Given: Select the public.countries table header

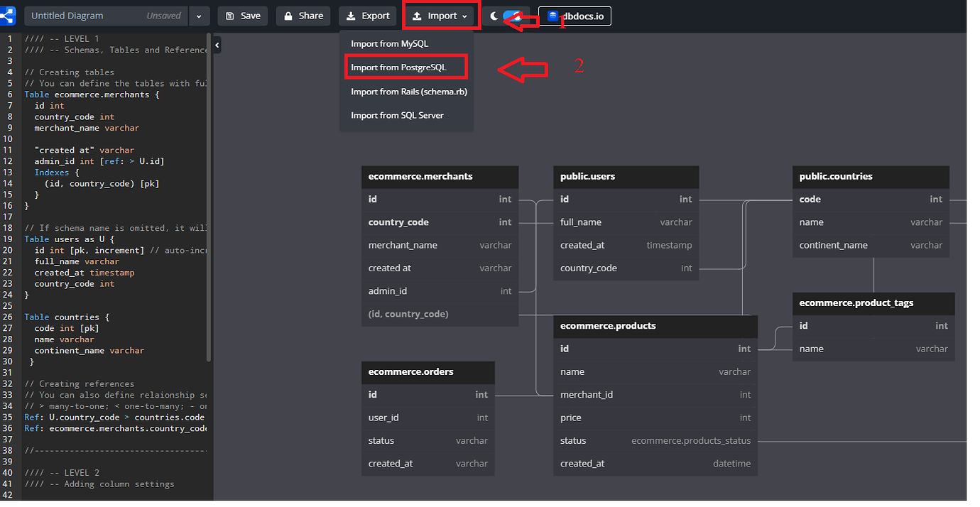Looking at the screenshot, I should tap(871, 177).
